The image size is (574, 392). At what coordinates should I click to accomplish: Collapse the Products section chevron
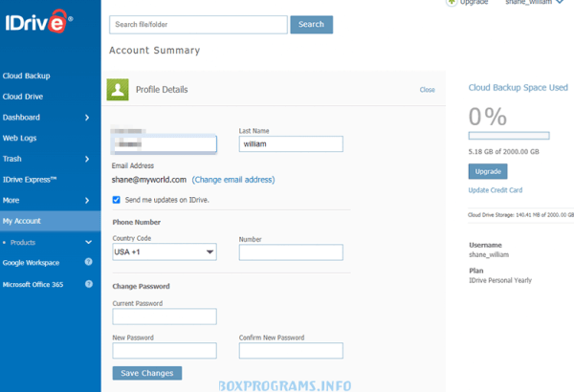pos(89,243)
